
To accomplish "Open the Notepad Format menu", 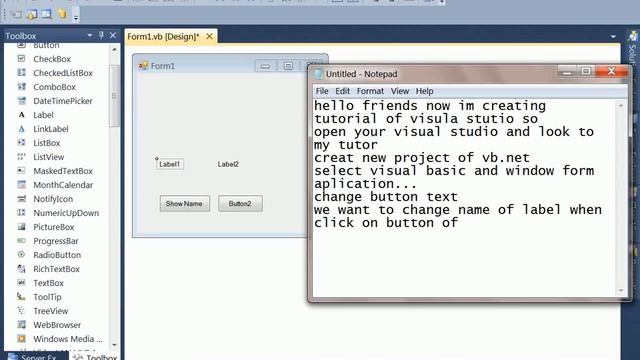I will coord(370,91).
